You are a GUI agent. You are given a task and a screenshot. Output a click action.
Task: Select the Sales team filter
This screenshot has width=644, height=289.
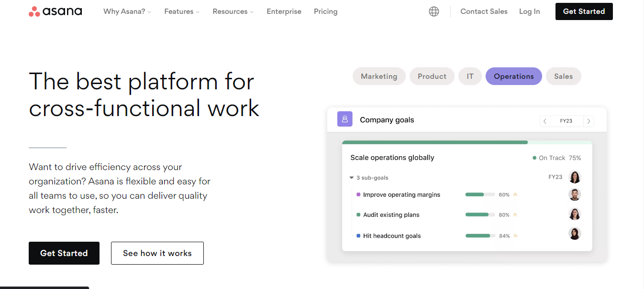click(x=563, y=76)
